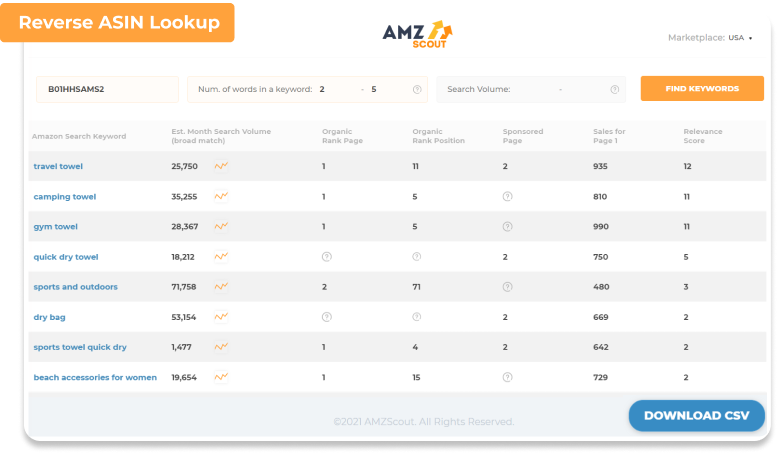Image resolution: width=777 pixels, height=454 pixels.
Task: Click trend chart icon for travel towel
Action: [221, 166]
